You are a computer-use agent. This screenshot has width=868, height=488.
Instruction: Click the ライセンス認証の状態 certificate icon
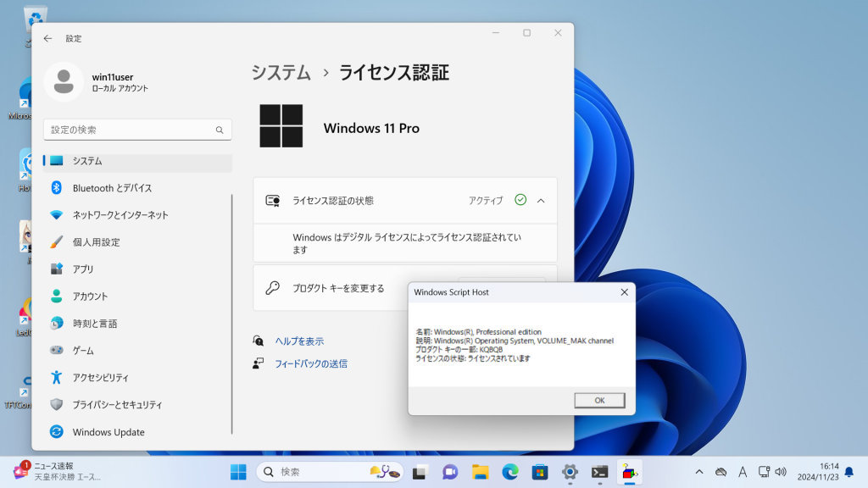272,201
